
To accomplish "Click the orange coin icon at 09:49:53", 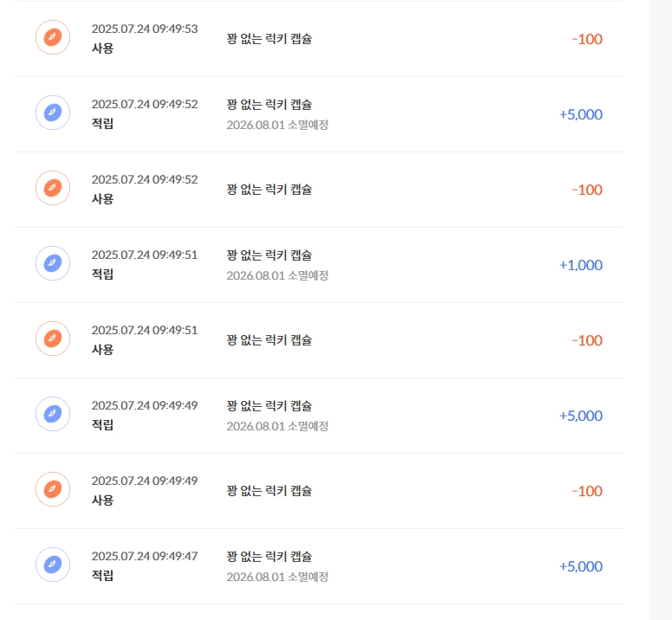I will coord(53,37).
